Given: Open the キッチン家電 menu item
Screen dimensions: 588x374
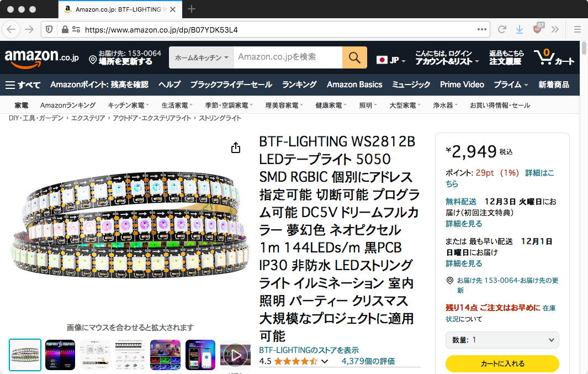Looking at the screenshot, I should pyautogui.click(x=128, y=106).
